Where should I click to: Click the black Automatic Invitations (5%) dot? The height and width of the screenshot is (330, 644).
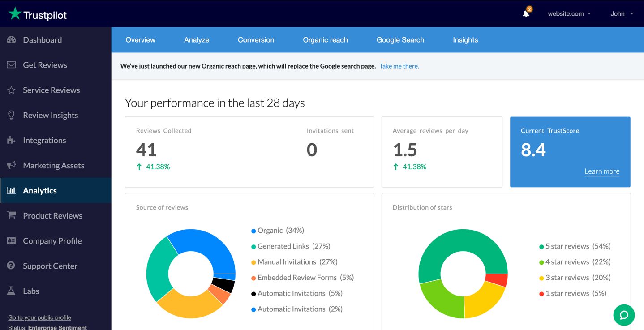[253, 294]
